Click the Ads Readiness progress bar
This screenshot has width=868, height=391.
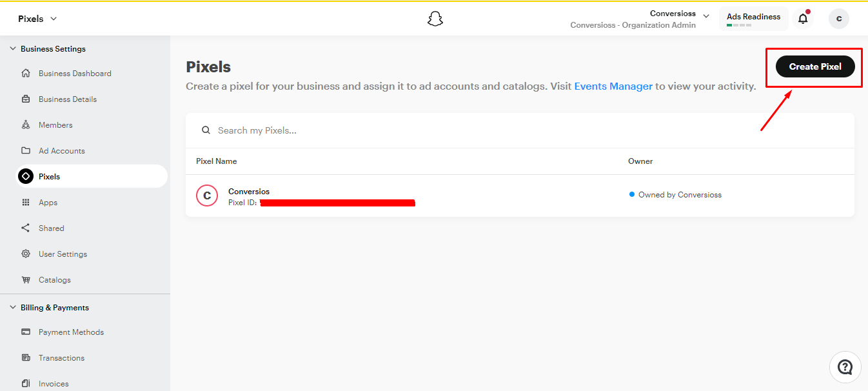pos(739,25)
